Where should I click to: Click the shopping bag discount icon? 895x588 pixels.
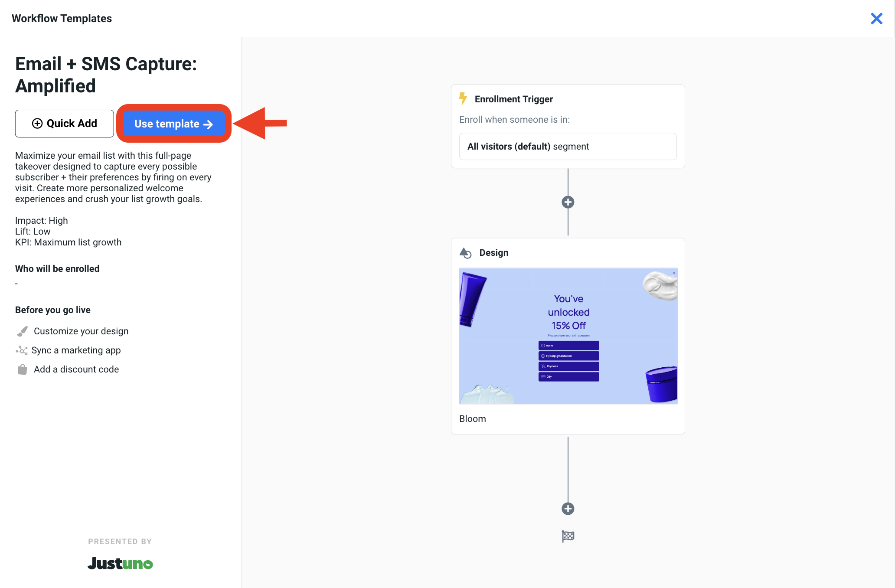tap(22, 369)
